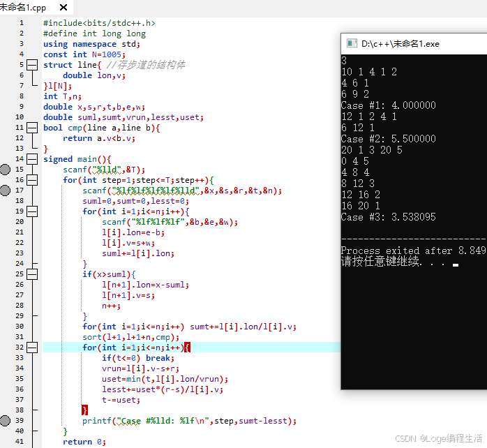This screenshot has width=487, height=448.
Task: Click 'sort(l+1,l+1+n,cmp);' line
Action: (x=130, y=337)
